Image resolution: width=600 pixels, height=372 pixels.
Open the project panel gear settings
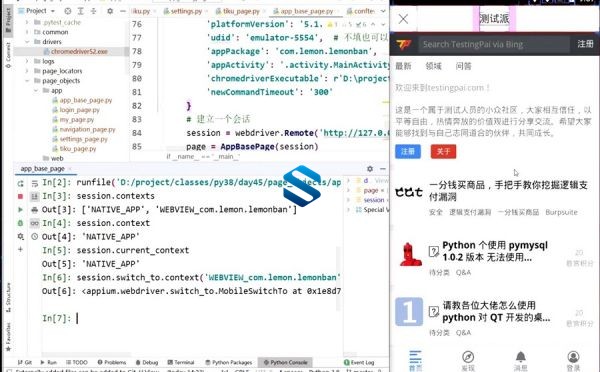110,11
